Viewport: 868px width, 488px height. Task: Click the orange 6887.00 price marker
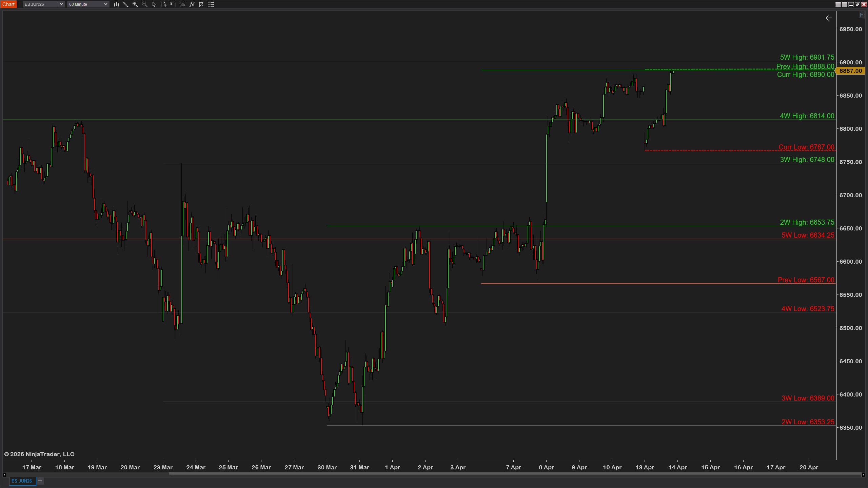[x=848, y=71]
